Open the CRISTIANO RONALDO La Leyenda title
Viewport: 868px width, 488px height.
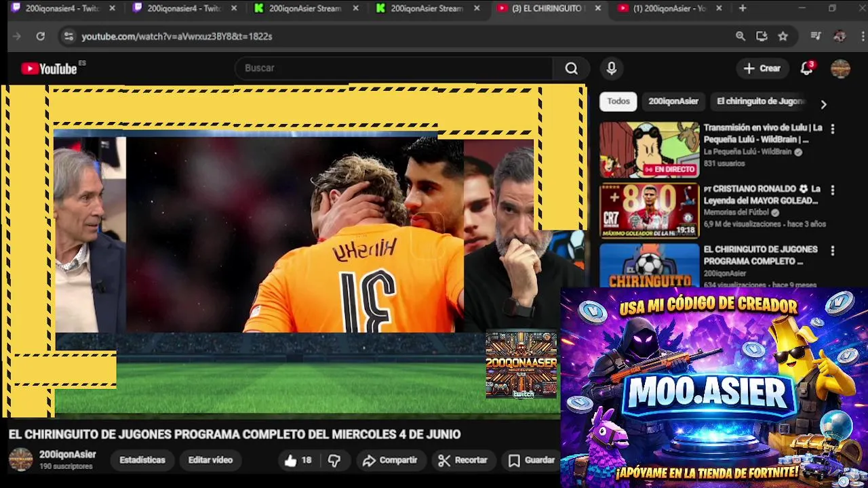coord(762,195)
